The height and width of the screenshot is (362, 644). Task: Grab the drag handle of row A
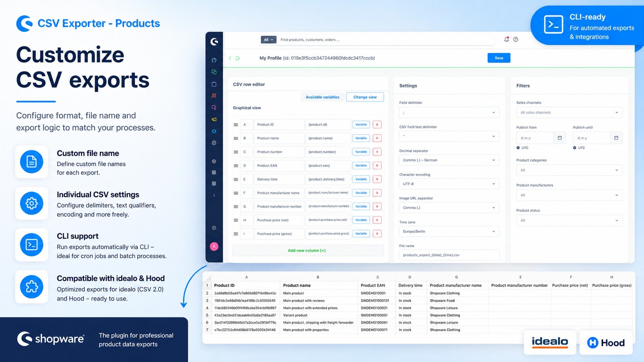point(236,125)
